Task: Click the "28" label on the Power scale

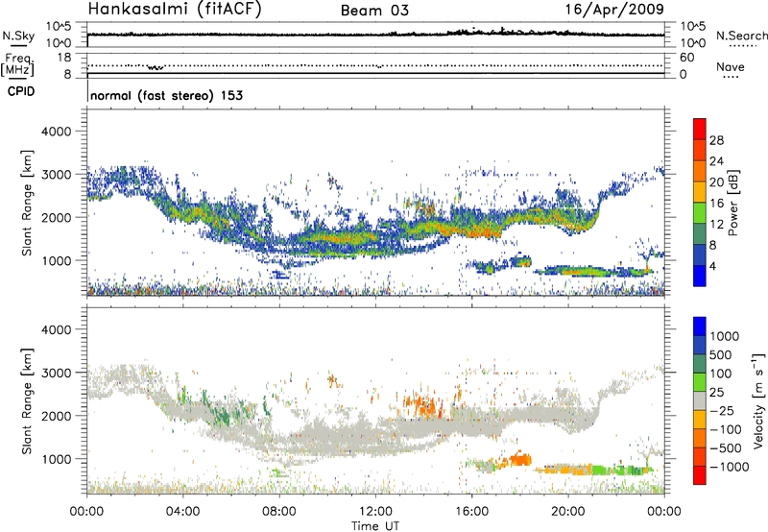Action: pos(716,140)
